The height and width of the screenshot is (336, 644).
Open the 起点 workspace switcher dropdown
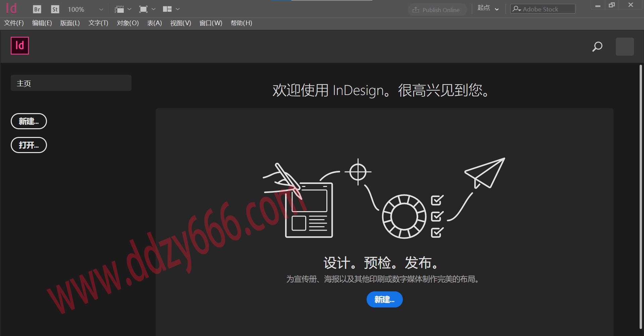click(488, 8)
